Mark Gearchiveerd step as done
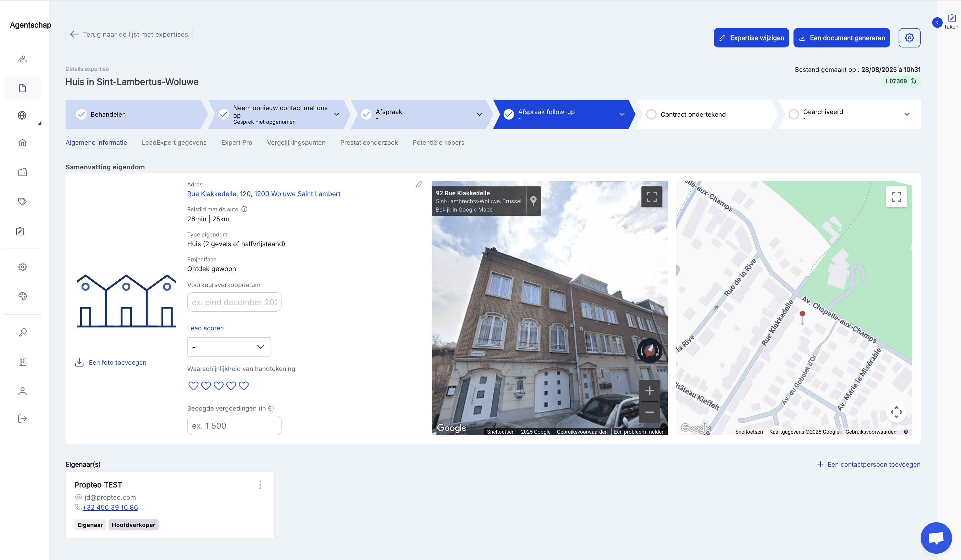Image resolution: width=961 pixels, height=560 pixels. click(793, 115)
